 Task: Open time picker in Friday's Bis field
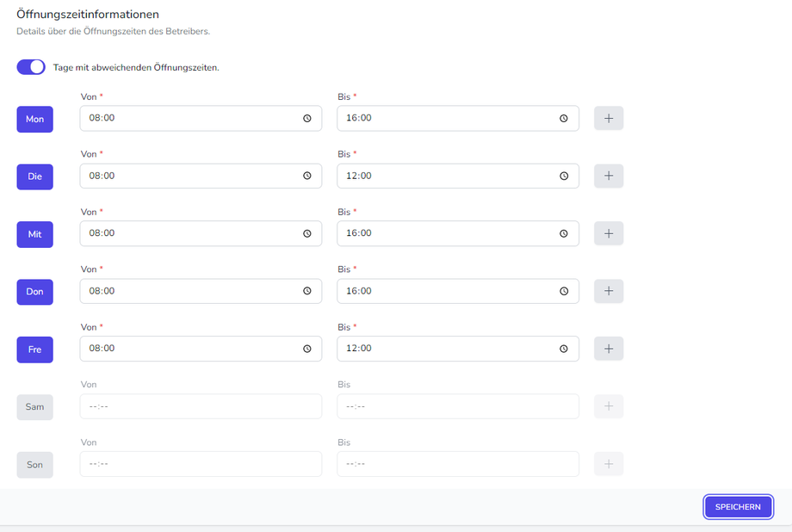click(564, 349)
